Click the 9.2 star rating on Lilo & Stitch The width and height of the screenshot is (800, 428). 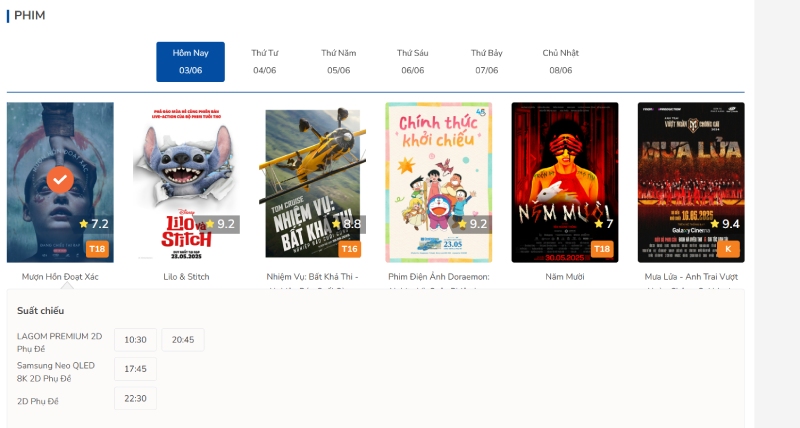220,224
